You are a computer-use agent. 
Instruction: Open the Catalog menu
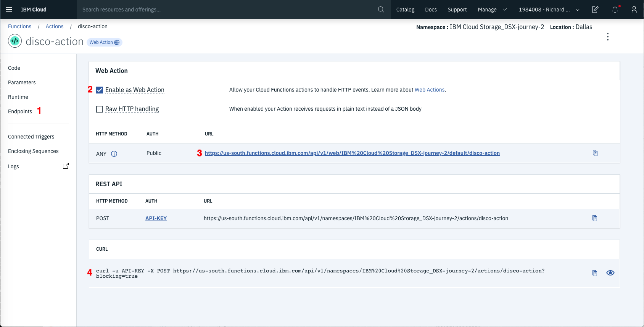coord(405,10)
